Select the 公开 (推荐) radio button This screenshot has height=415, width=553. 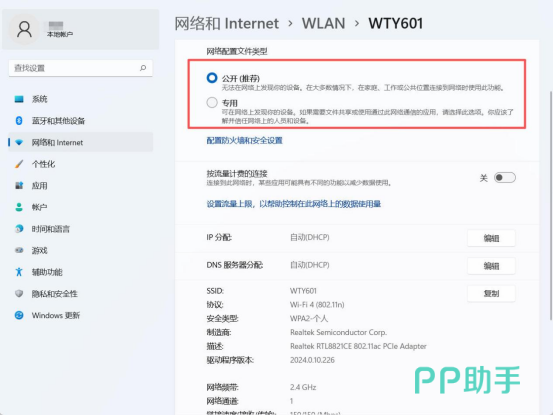pyautogui.click(x=212, y=78)
